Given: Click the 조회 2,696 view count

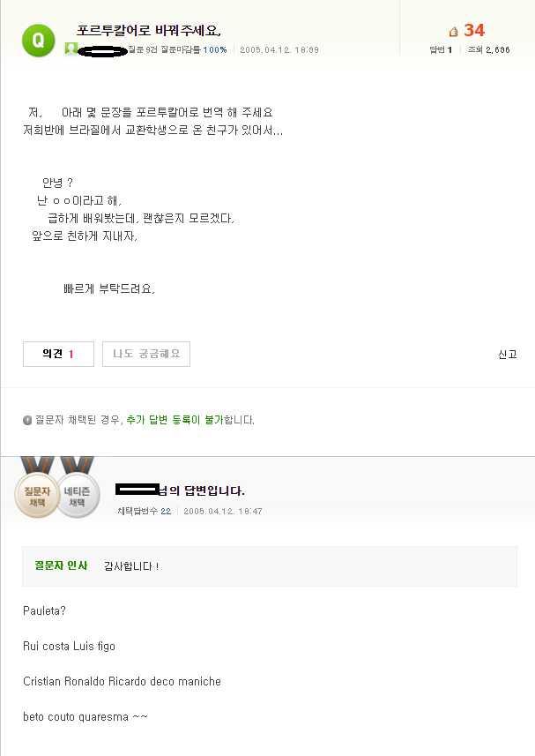Looking at the screenshot, I should [x=488, y=50].
